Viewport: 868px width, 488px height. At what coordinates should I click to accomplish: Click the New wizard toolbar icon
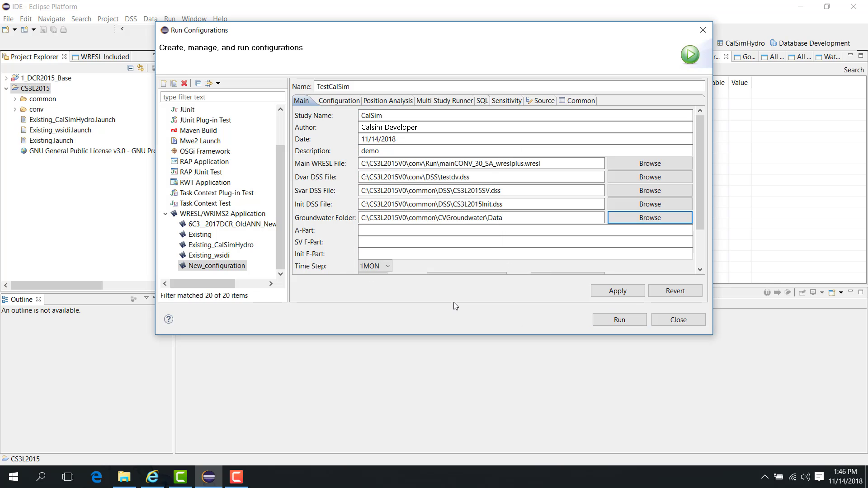[6, 30]
